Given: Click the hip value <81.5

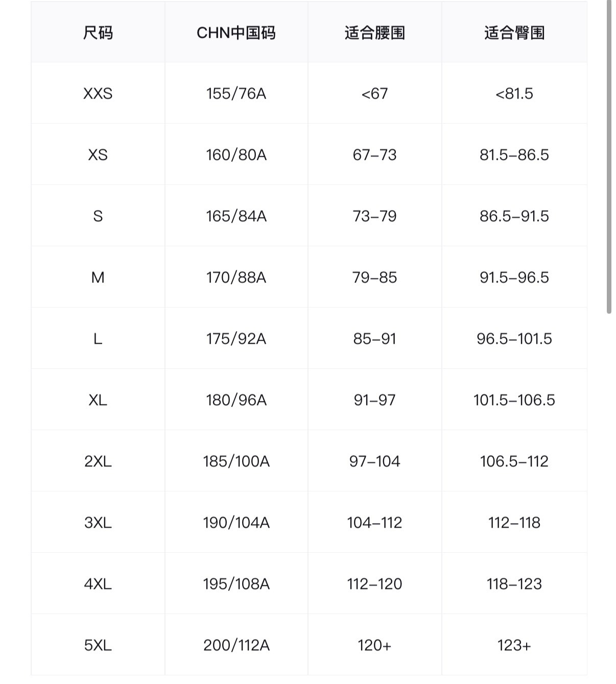Looking at the screenshot, I should pyautogui.click(x=514, y=93).
